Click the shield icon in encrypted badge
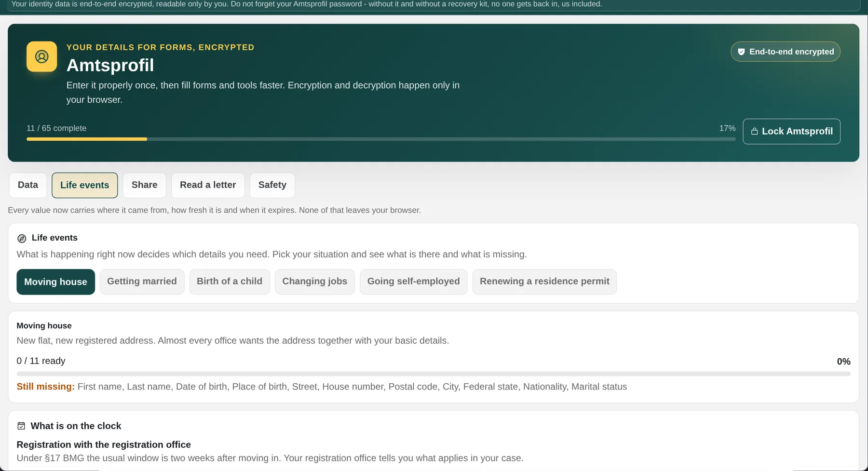This screenshot has width=868, height=471. pyautogui.click(x=741, y=52)
